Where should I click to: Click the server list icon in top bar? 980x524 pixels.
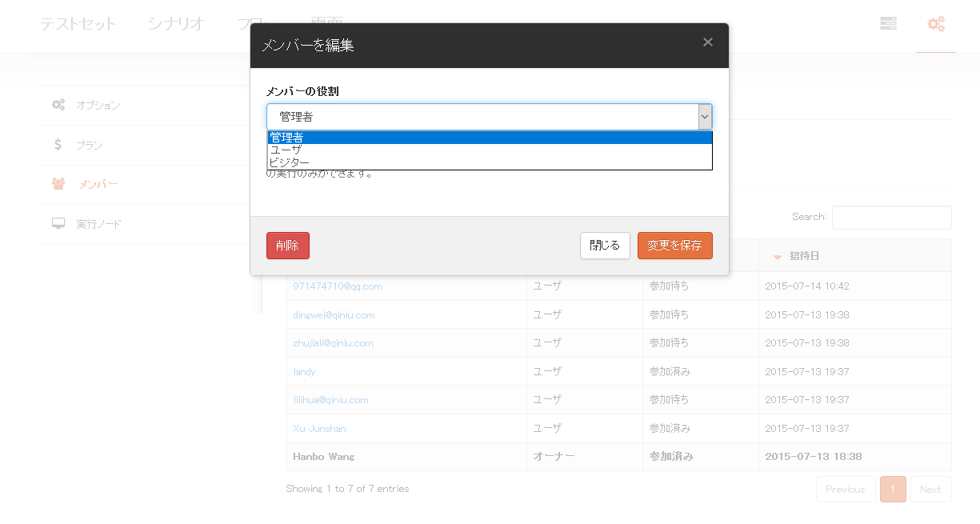coord(888,24)
